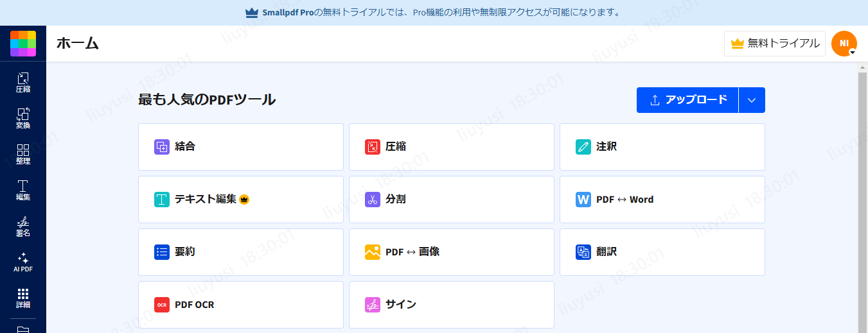Image resolution: width=868 pixels, height=333 pixels.
Task: Click the 要約 list icon
Action: point(162,252)
